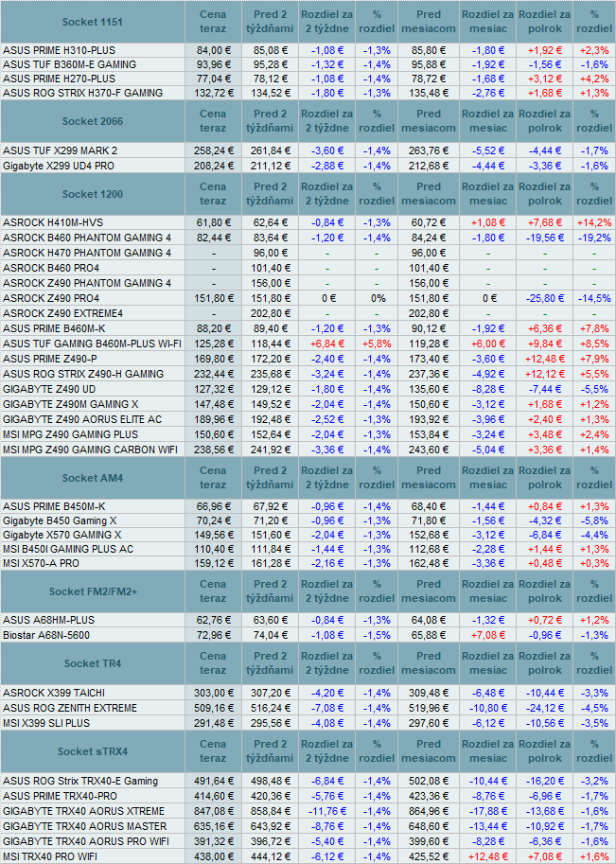Select GIGABYTE TRX40 AORUS XTREME name
The width and height of the screenshot is (616, 864).
84,811
